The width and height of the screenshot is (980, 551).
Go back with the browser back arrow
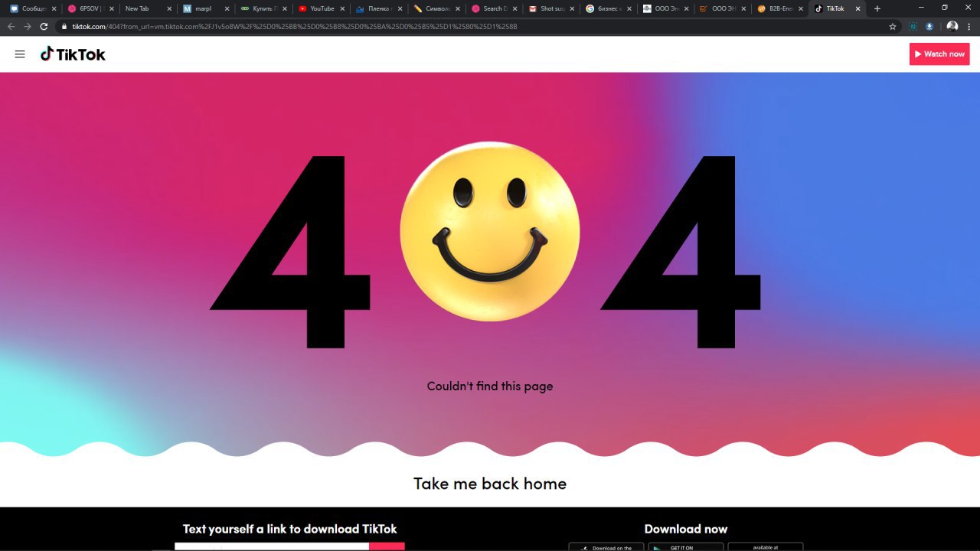pos(11,26)
